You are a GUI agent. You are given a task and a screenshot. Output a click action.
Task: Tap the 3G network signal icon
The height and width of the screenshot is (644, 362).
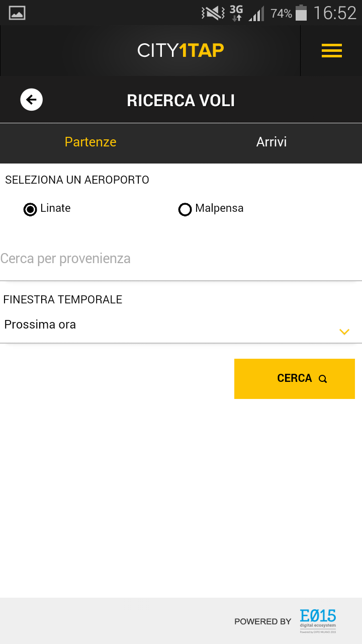coord(236,13)
